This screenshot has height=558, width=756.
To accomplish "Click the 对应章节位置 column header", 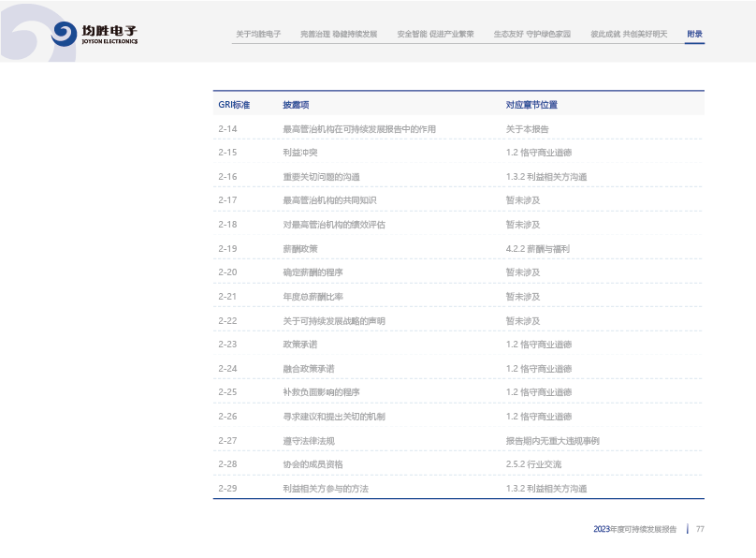I will 531,105.
